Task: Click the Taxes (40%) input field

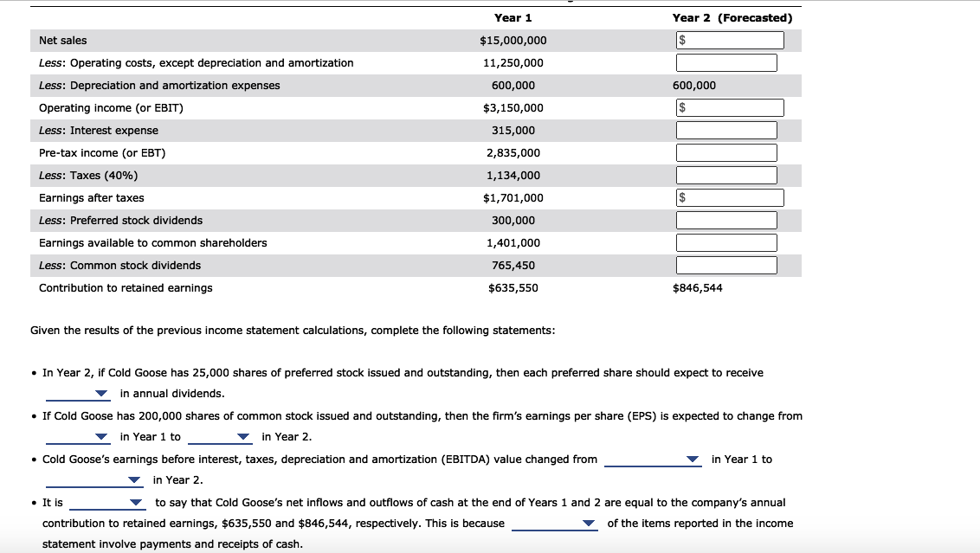Action: coord(727,175)
